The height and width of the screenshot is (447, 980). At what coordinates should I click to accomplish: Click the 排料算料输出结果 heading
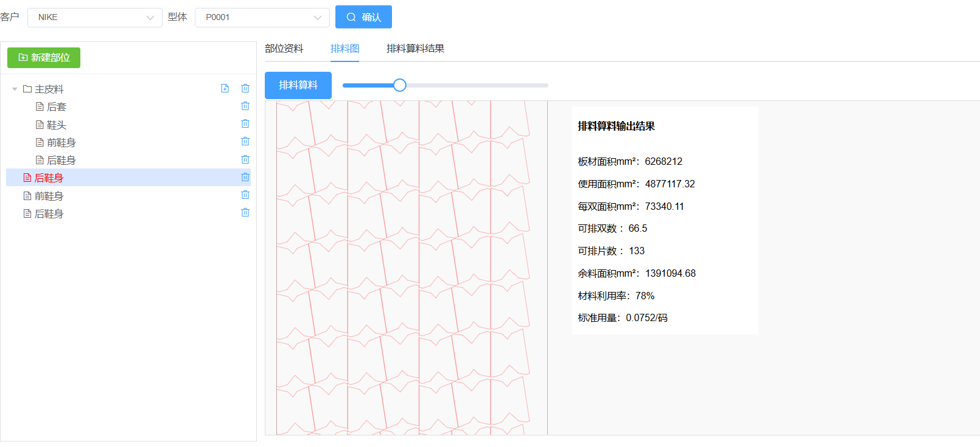(616, 126)
